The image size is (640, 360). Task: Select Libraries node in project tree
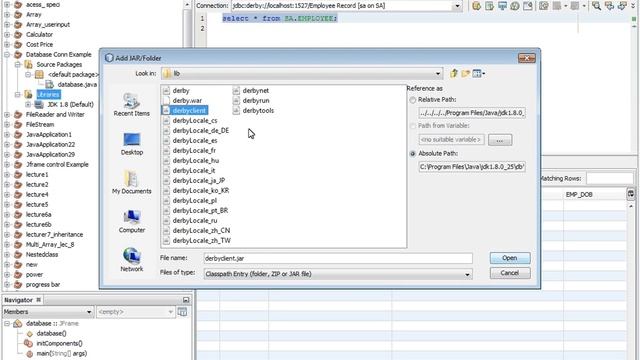pyautogui.click(x=48, y=95)
